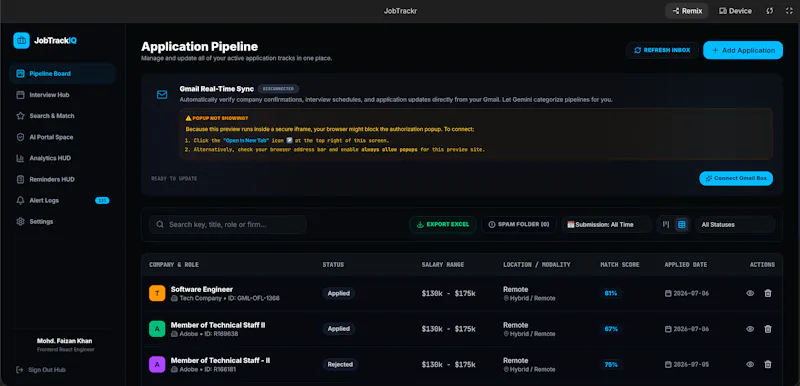Click the green A avatar for Adobe R169638

tap(157, 329)
